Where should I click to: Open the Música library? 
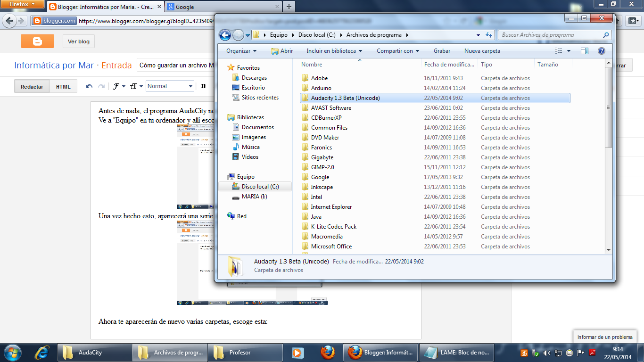point(250,147)
